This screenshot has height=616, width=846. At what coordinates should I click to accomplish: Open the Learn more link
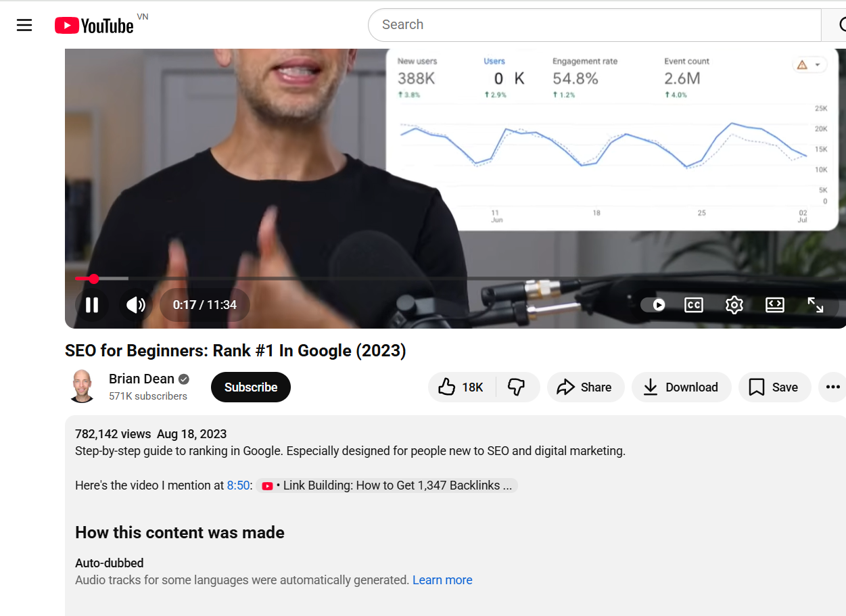(x=442, y=580)
